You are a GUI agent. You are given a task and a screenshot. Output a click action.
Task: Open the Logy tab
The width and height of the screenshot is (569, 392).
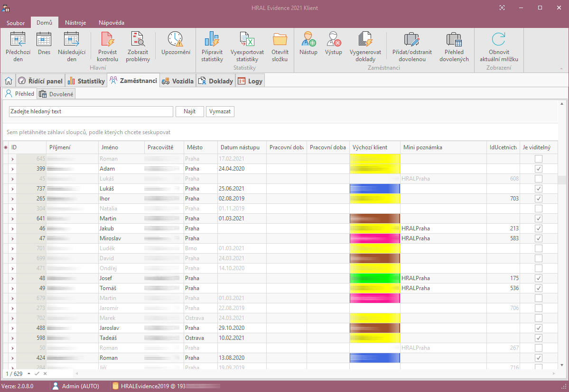[x=250, y=81]
